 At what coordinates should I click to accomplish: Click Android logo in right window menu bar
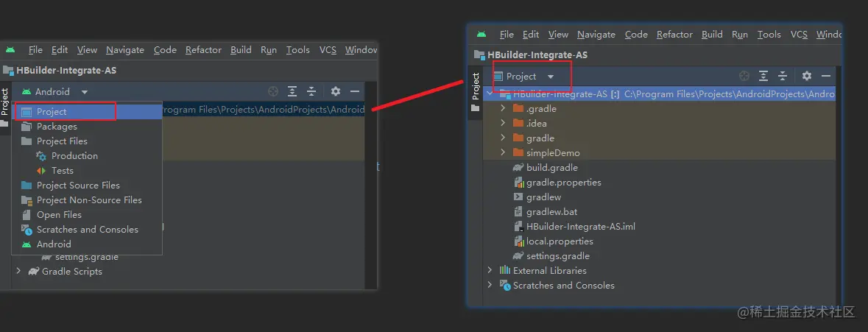point(481,35)
